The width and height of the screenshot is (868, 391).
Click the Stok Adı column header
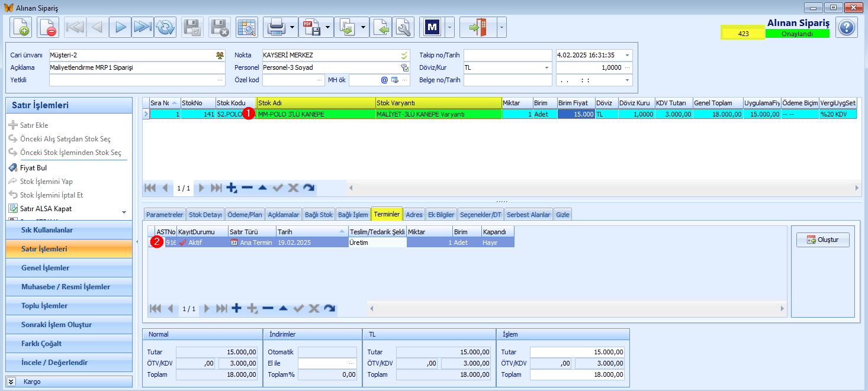[316, 103]
